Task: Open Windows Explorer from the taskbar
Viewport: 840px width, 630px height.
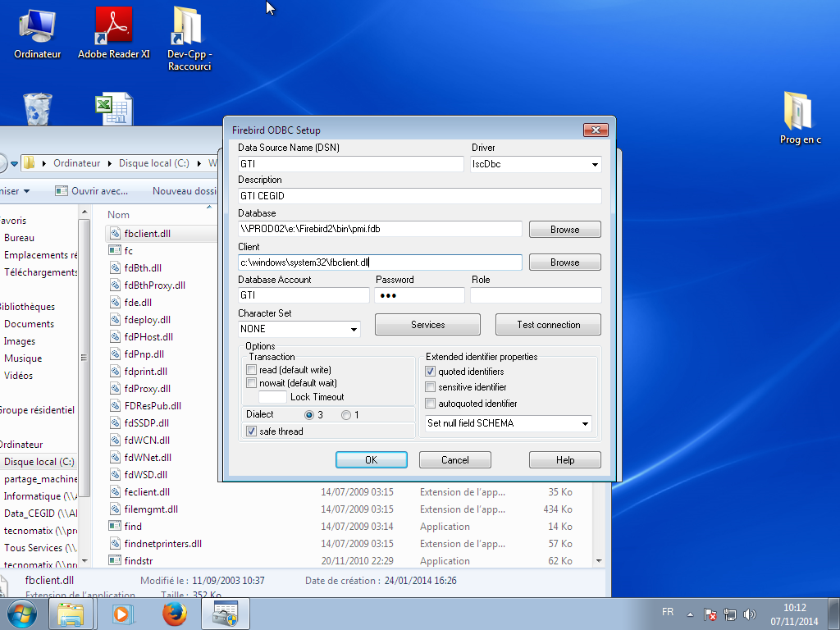Action: pos(71,614)
